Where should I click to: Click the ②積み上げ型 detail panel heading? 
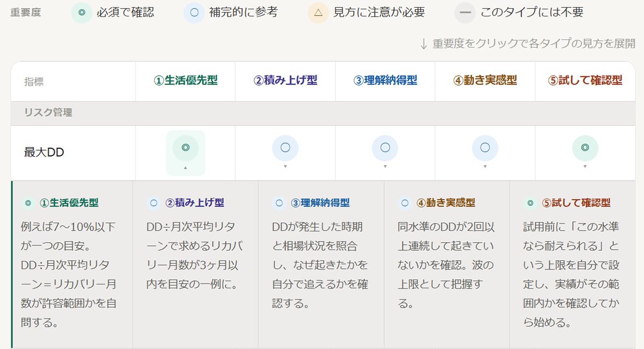click(195, 203)
